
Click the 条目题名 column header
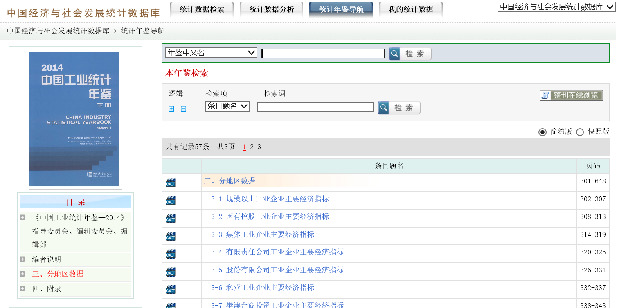[x=389, y=166]
